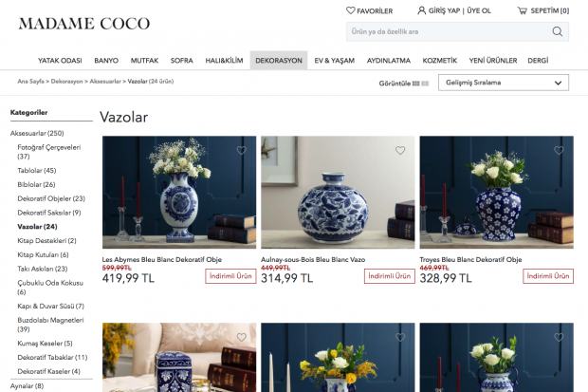The image size is (588, 392).
Task: Switch to the two-column grid view icon
Action: [x=425, y=84]
